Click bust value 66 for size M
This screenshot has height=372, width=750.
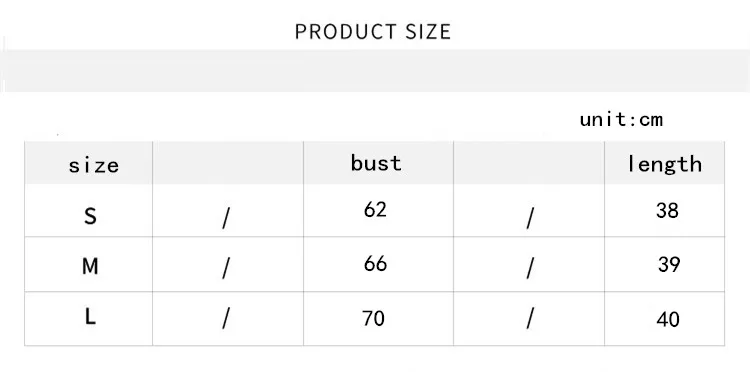[375, 263]
